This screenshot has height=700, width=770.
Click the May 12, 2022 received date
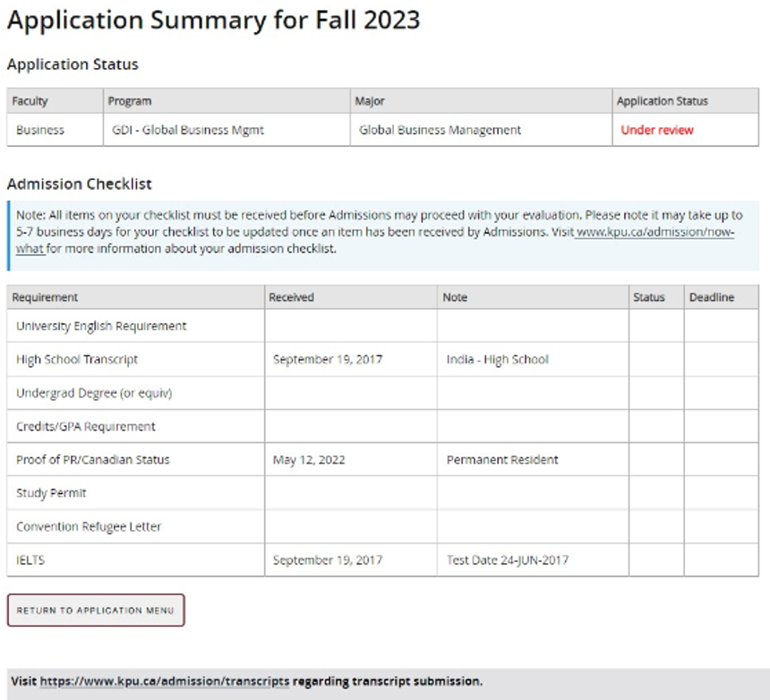(x=309, y=459)
